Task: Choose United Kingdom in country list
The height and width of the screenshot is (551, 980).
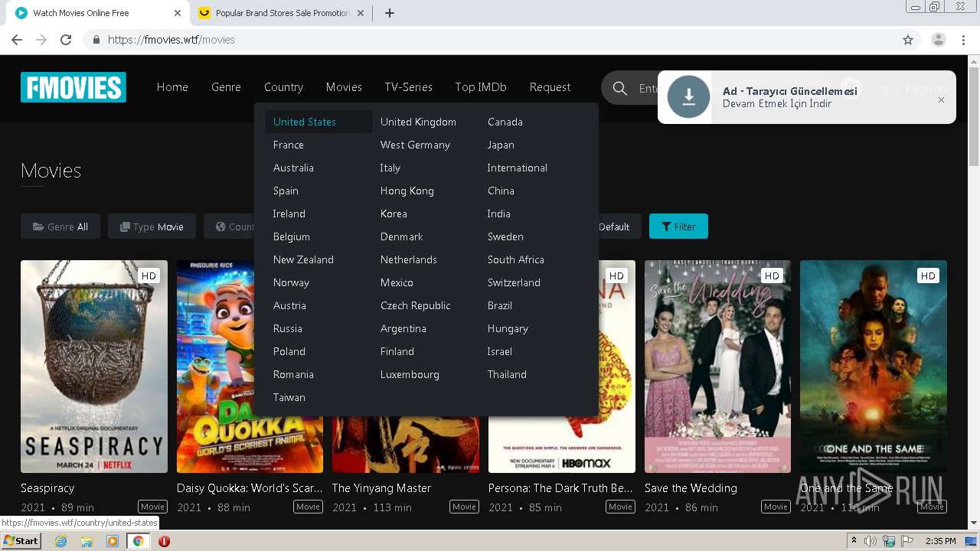Action: 418,122
